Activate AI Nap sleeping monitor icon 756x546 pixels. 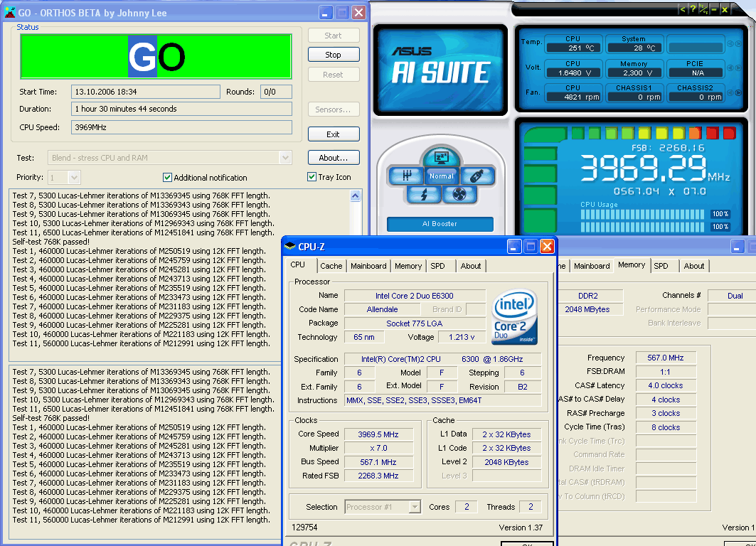pos(441,157)
